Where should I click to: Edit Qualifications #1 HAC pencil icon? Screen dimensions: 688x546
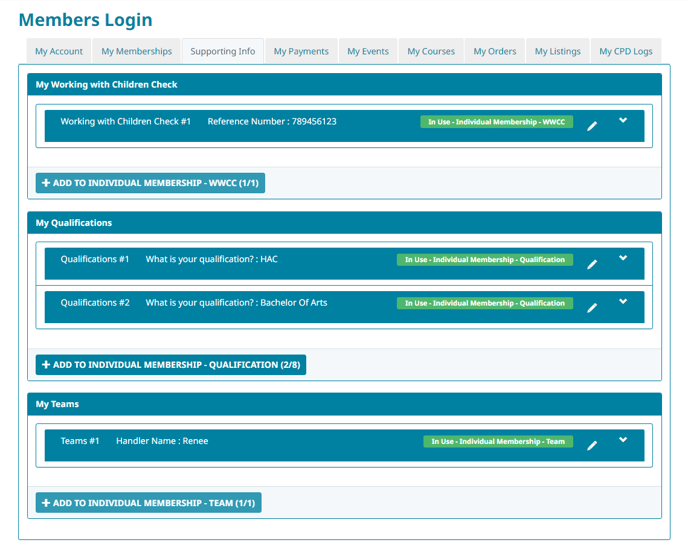[592, 264]
